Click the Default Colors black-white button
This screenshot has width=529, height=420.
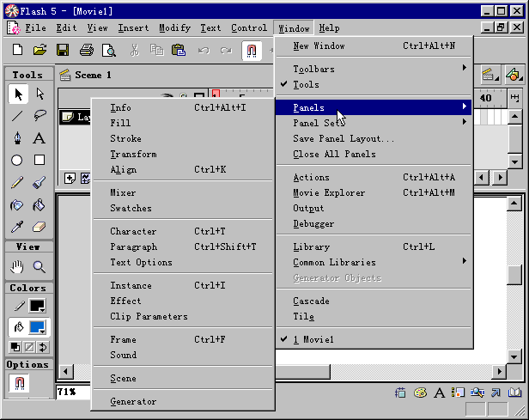(15, 347)
